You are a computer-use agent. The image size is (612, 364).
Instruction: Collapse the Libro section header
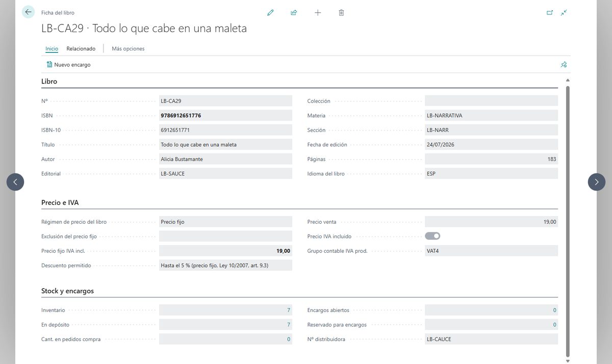pyautogui.click(x=49, y=82)
